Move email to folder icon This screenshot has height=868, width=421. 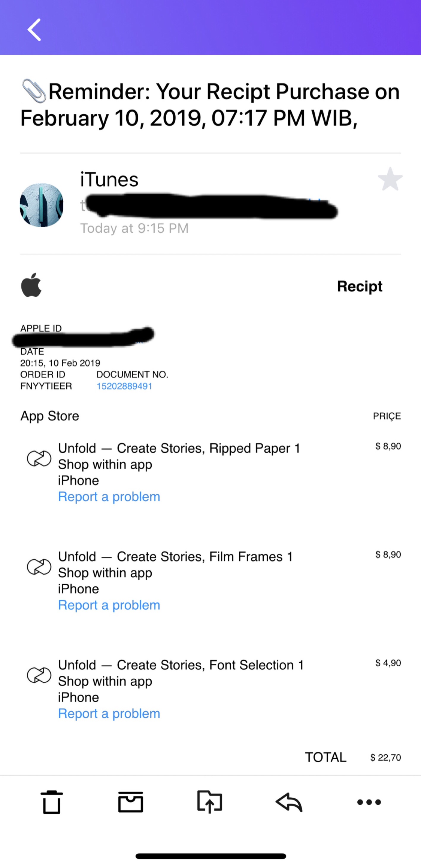pyautogui.click(x=210, y=801)
